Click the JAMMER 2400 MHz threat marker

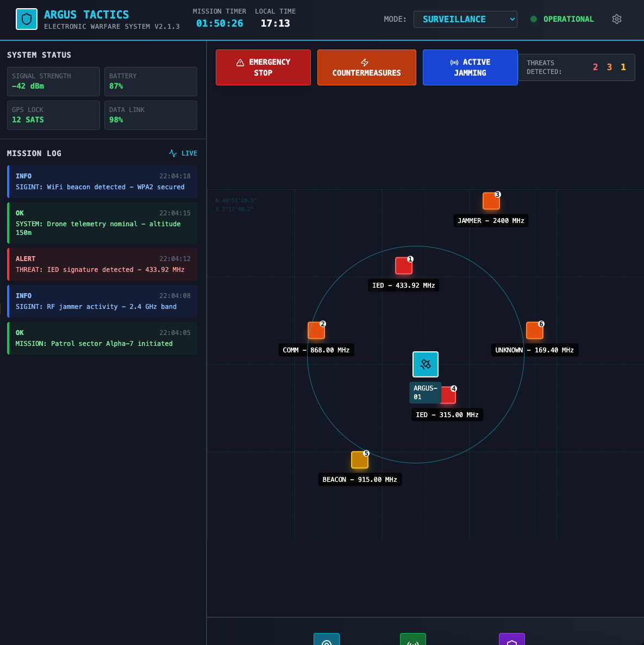(491, 201)
